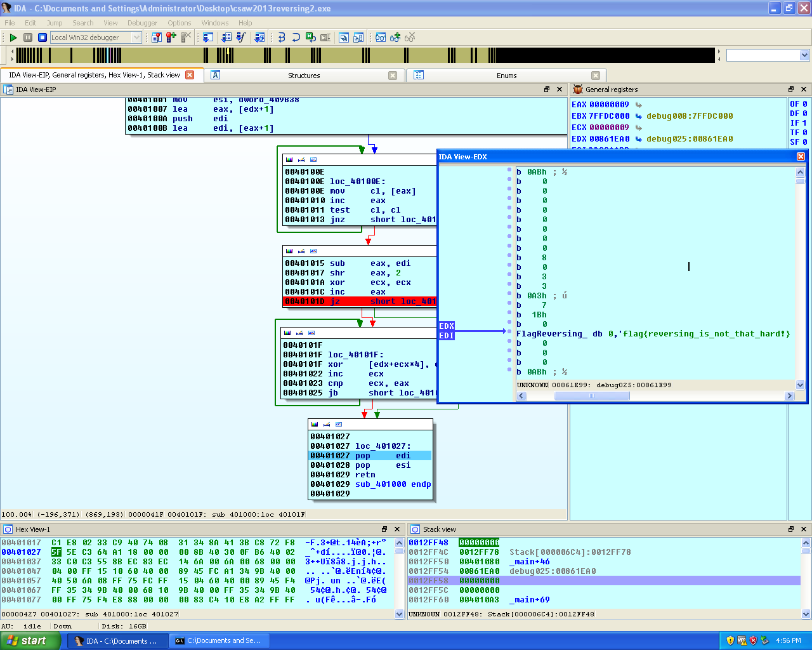Select the 'pop edi' line at 00401027
This screenshot has width=812, height=650.
point(370,456)
